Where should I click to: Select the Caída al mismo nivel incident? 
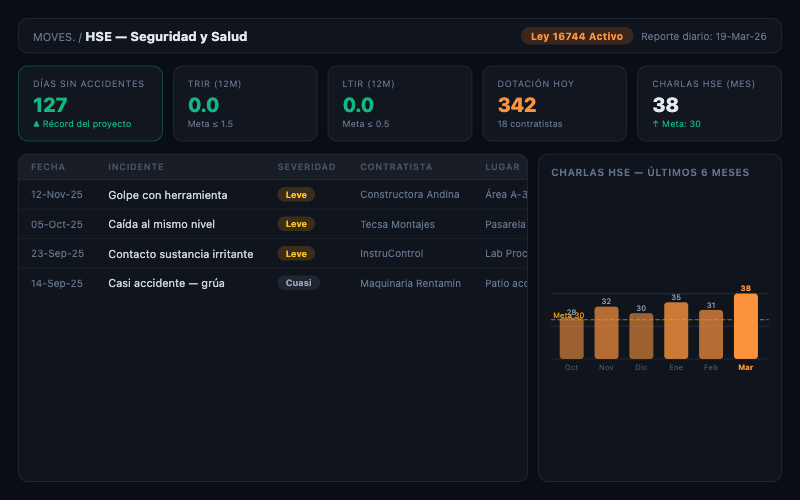pos(161,224)
